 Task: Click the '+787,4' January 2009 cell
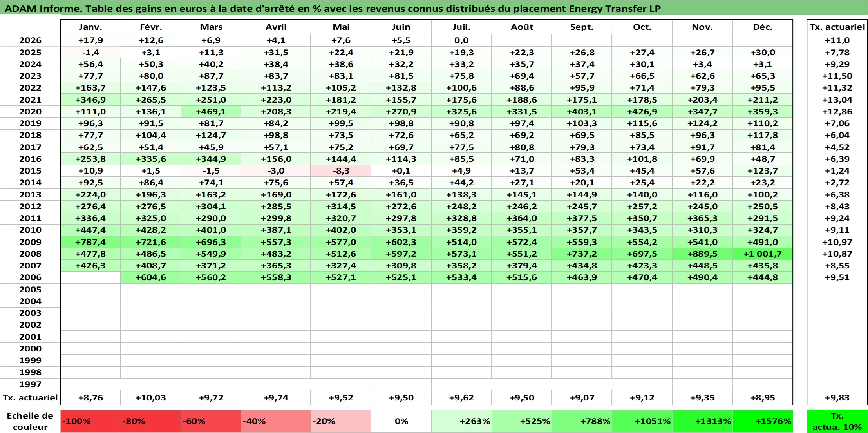[x=90, y=242]
